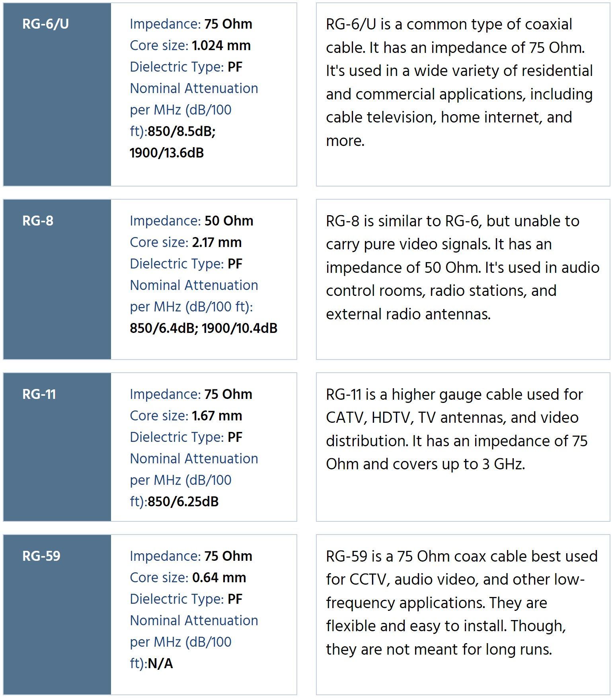Click the RG-8 description about radio antennas
616x698 pixels.
(462, 267)
